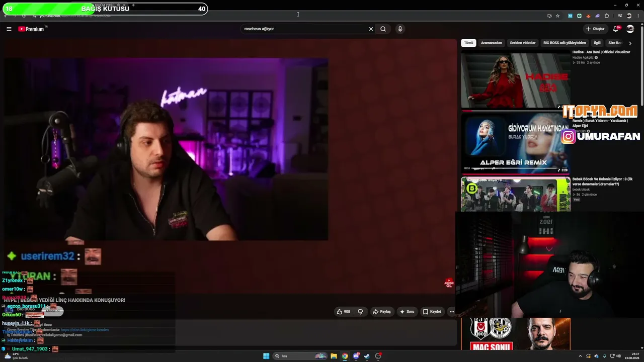Open the Chrome three-dot menu

pyautogui.click(x=638, y=16)
